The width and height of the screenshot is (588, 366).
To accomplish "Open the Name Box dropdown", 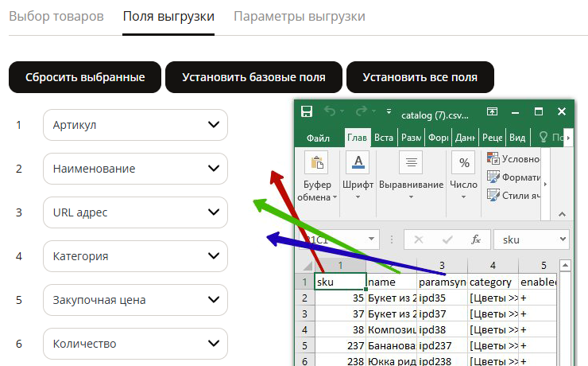I will pos(371,239).
